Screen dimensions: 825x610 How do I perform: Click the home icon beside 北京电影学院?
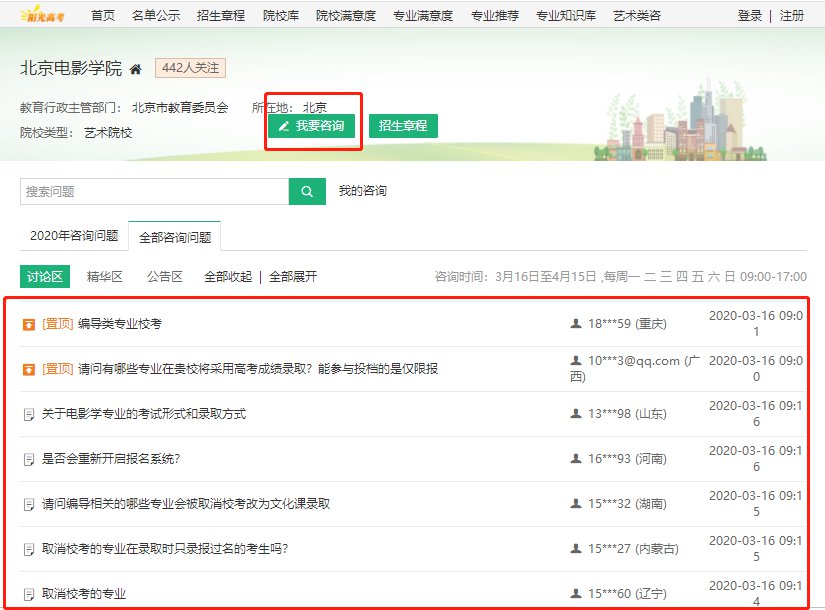136,69
